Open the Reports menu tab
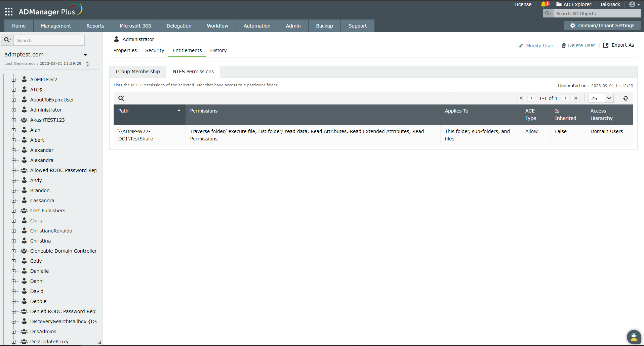This screenshot has width=644, height=346. point(95,26)
